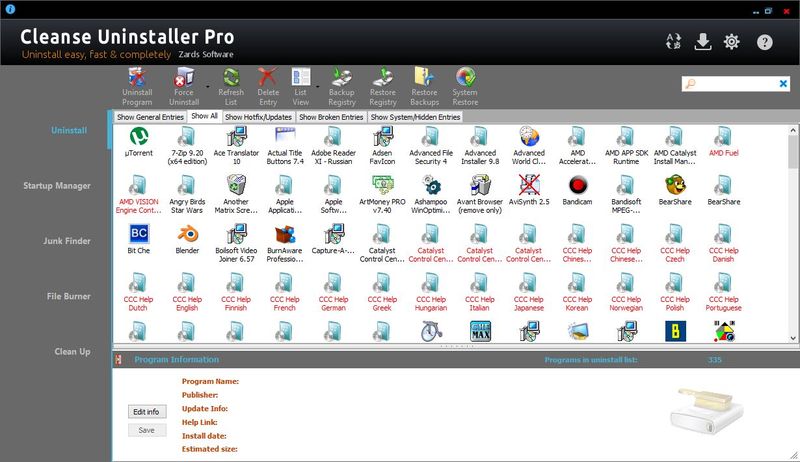Open the Show Hotfix/Updates tab
The image size is (800, 462).
(x=258, y=117)
